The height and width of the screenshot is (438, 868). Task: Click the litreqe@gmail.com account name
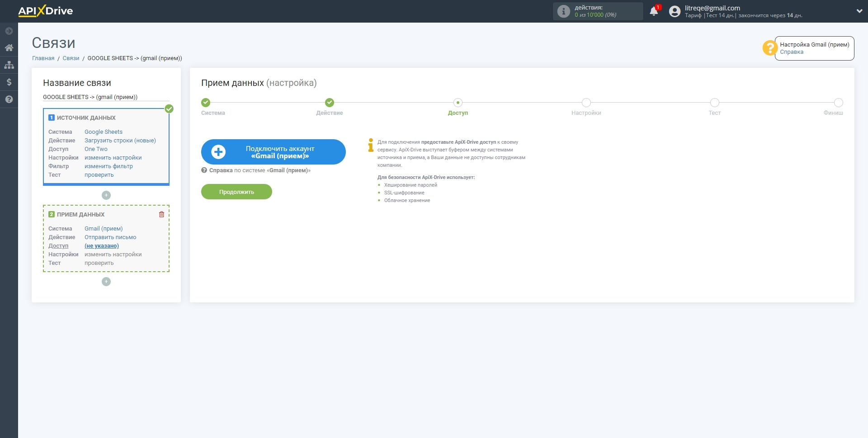coord(712,8)
